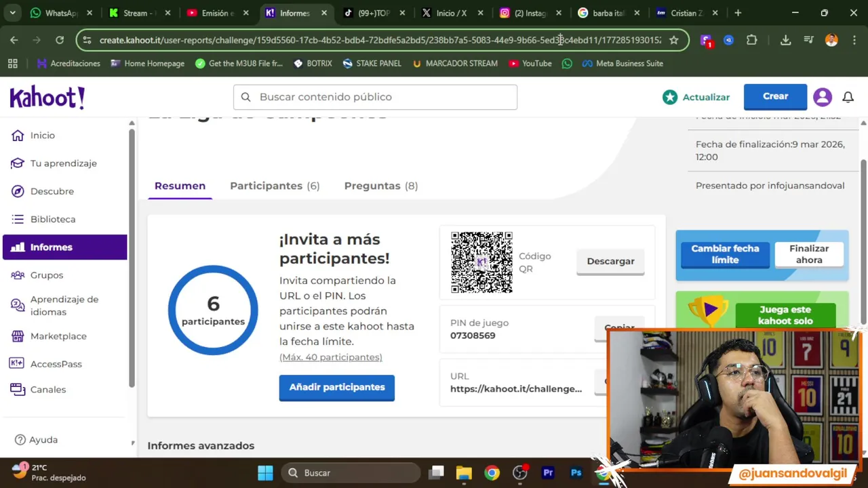Reload the page with the refresh icon
Screen dimensions: 868x488
coord(60,40)
